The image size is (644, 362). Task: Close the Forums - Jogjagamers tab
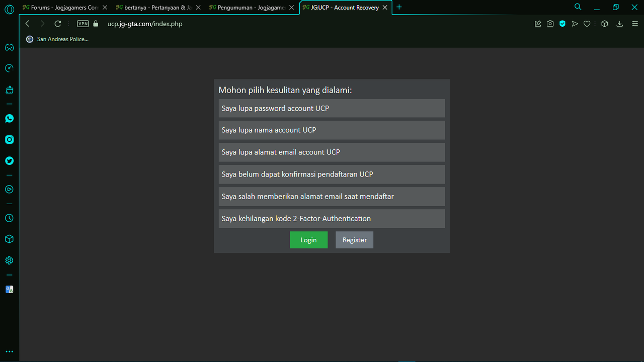105,8
